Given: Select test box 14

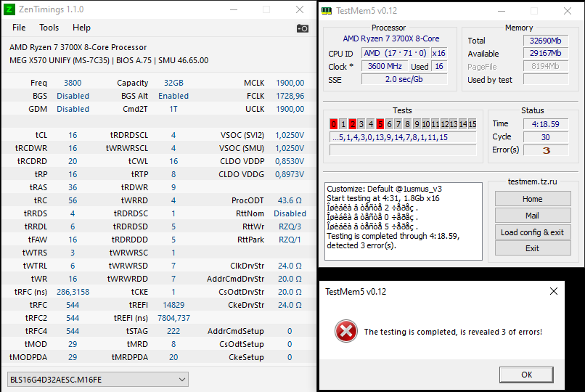Looking at the screenshot, I should [462, 124].
